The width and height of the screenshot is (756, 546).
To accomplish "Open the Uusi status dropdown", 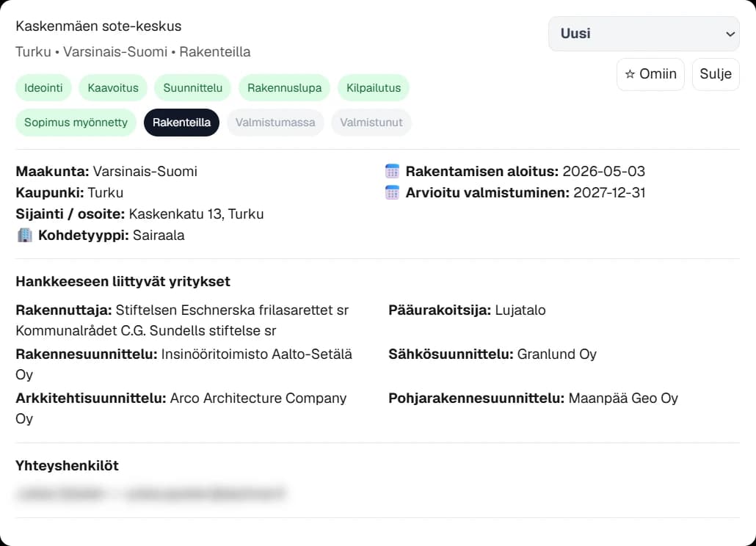I will (x=644, y=34).
